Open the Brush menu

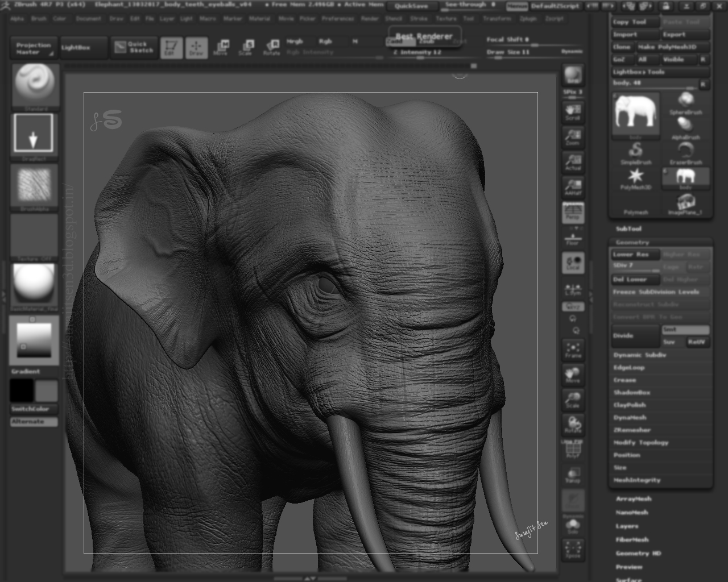[39, 19]
